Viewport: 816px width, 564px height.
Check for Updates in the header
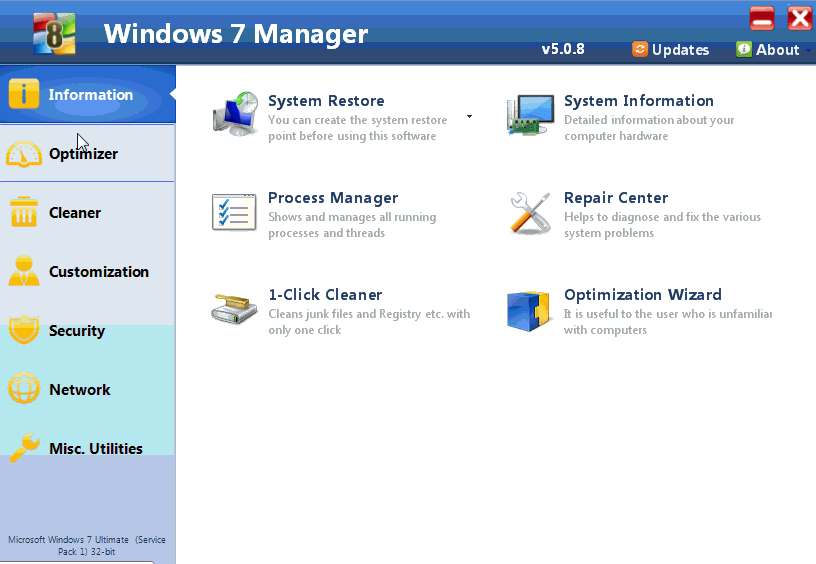point(670,49)
